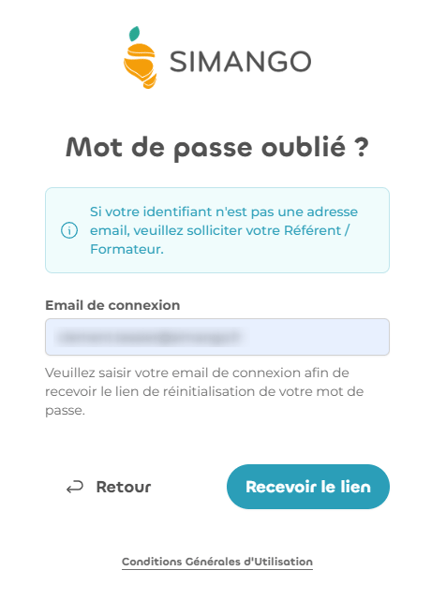Click the Email de connexion label
The image size is (446, 614).
[113, 305]
